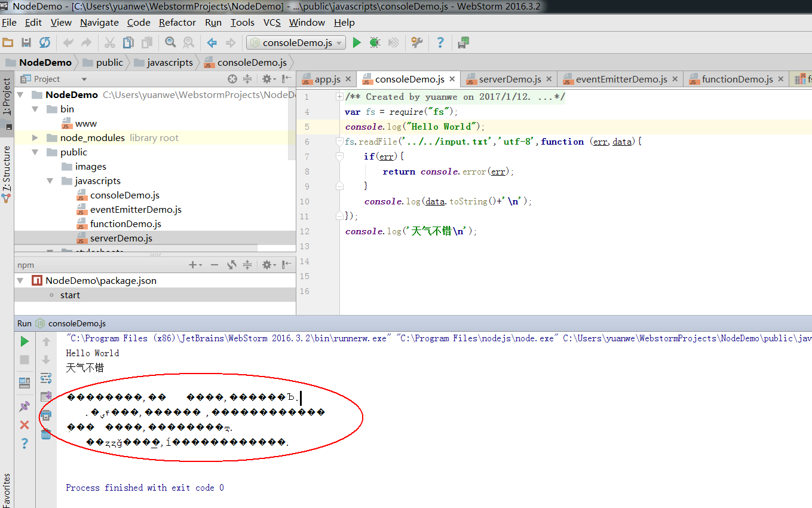Viewport: 812px width, 508px height.
Task: Click the down-the-stack-trace arrow in Run panel
Action: [x=46, y=360]
